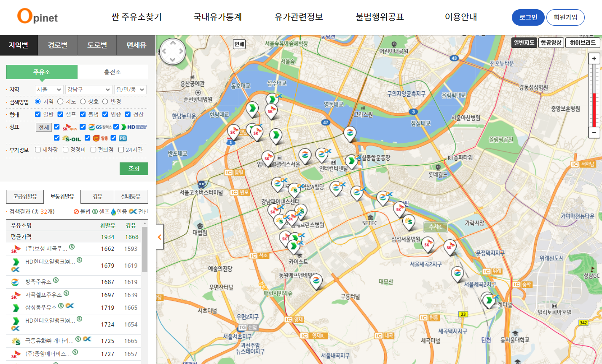Click the PB brand logo filter
This screenshot has height=364, width=602.
(x=123, y=138)
